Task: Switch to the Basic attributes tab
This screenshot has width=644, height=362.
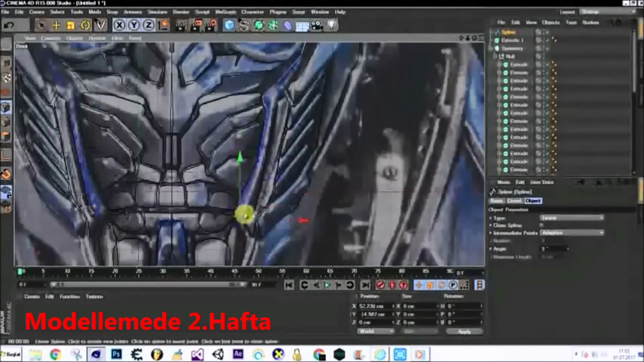Action: tap(497, 201)
